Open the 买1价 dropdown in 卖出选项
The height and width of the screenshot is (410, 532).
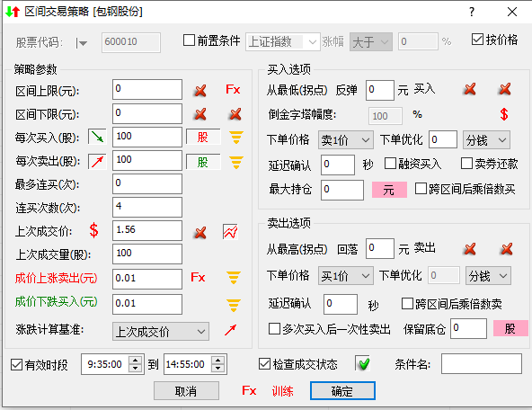tap(346, 276)
